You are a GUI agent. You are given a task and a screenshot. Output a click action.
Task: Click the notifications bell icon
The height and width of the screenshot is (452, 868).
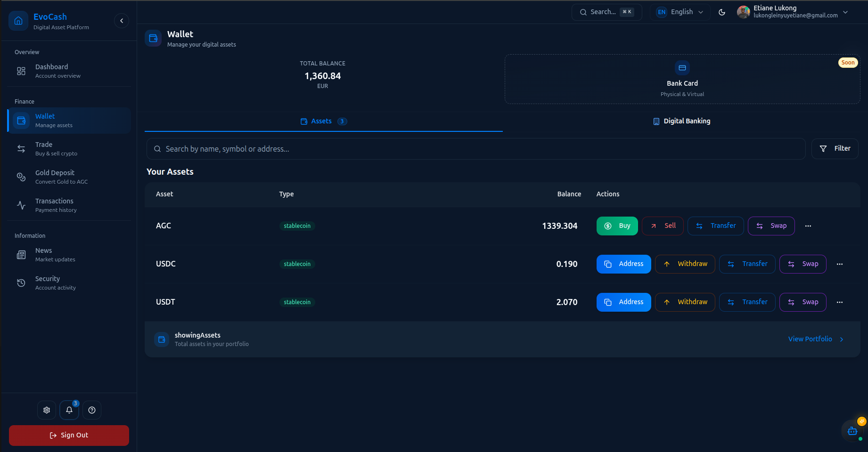pos(69,410)
